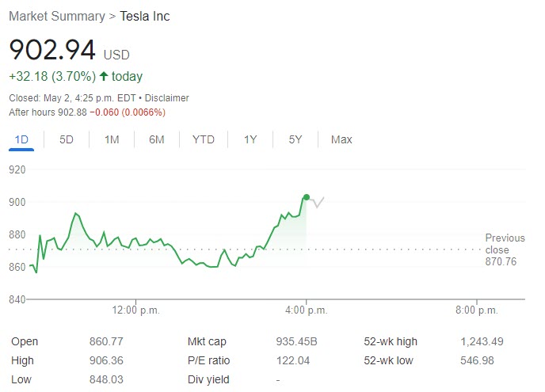The height and width of the screenshot is (392, 545).
Task: View the 5Y price chart tab
Action: 295,139
